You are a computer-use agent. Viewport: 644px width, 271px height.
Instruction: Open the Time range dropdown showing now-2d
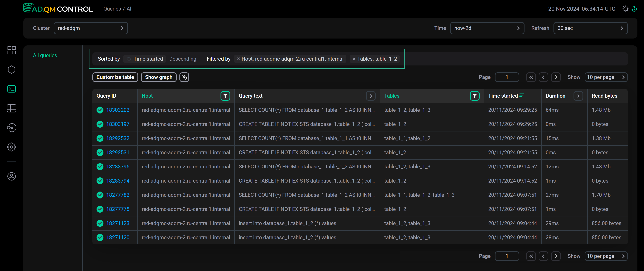pyautogui.click(x=487, y=28)
